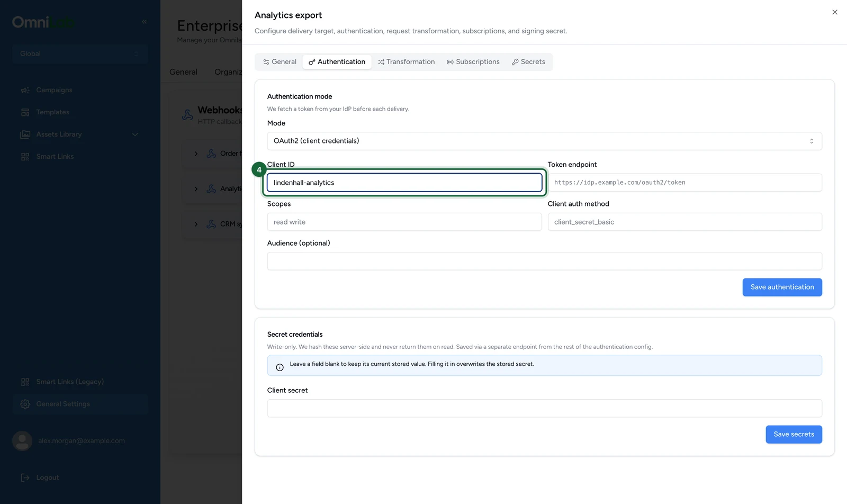Click the webhook icon on the CRM row
This screenshot has height=504, width=847.
click(x=211, y=224)
